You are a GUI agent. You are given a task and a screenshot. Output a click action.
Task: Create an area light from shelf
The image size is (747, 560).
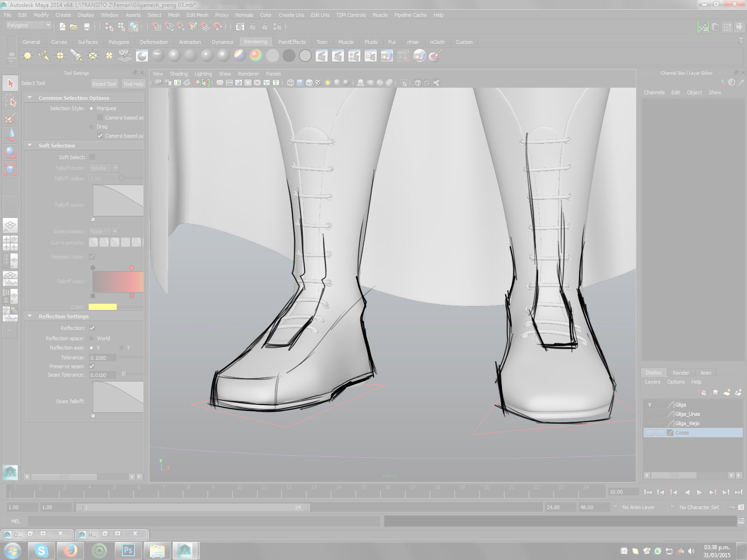coord(93,56)
